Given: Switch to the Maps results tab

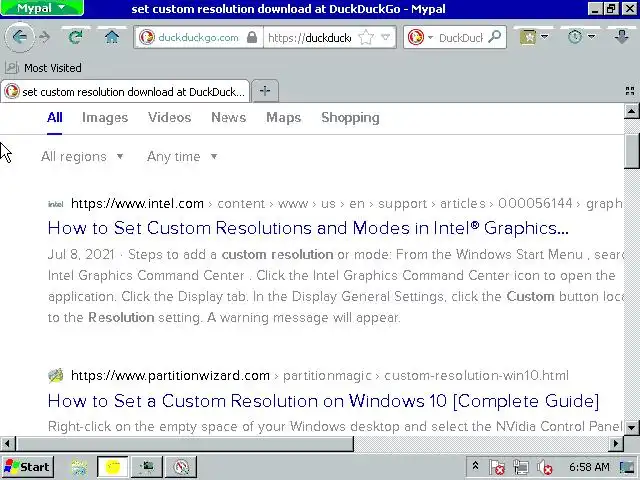Looking at the screenshot, I should point(284,118).
